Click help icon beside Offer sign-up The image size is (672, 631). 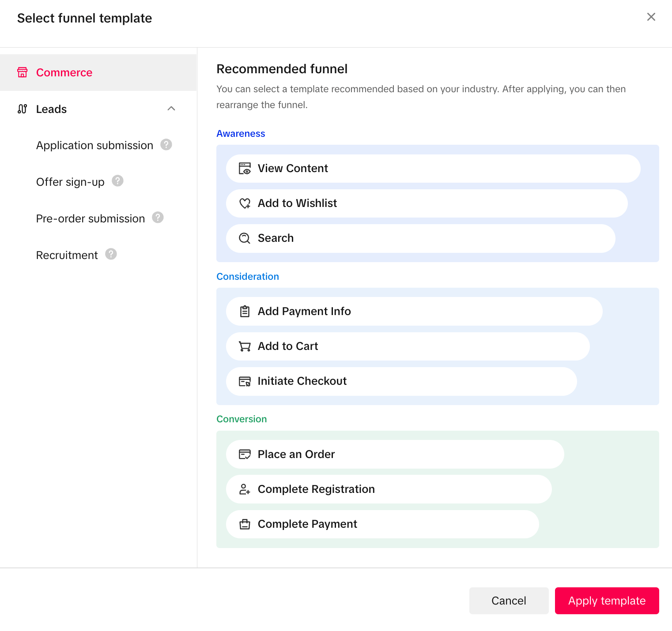tap(117, 181)
